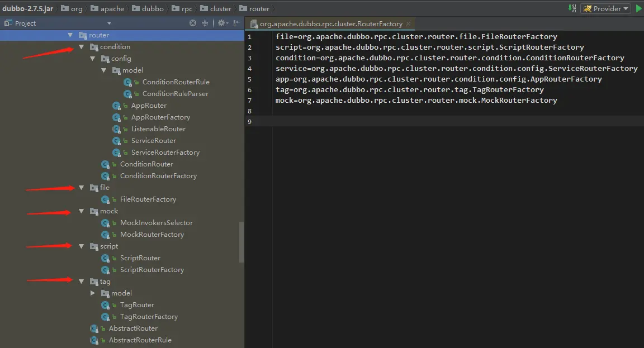Click the file package folder icon
This screenshot has width=644, height=348.
[94, 188]
